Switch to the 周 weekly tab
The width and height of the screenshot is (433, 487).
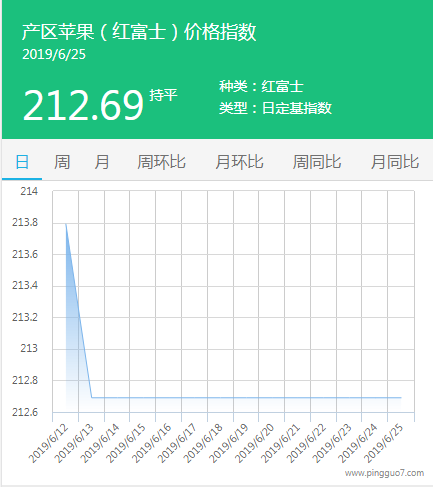62,162
